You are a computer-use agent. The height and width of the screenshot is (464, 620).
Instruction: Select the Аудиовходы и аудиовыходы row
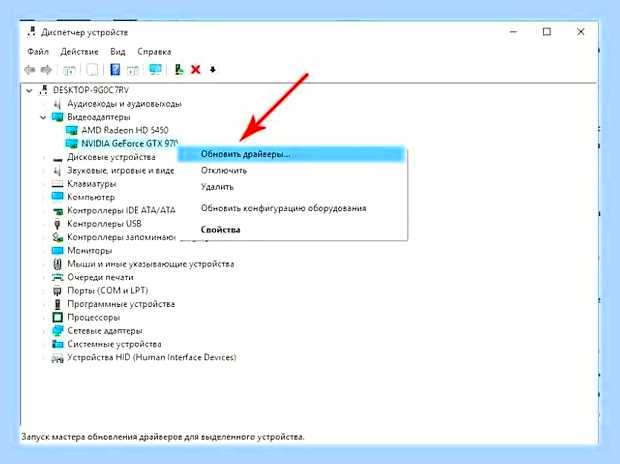(x=124, y=104)
